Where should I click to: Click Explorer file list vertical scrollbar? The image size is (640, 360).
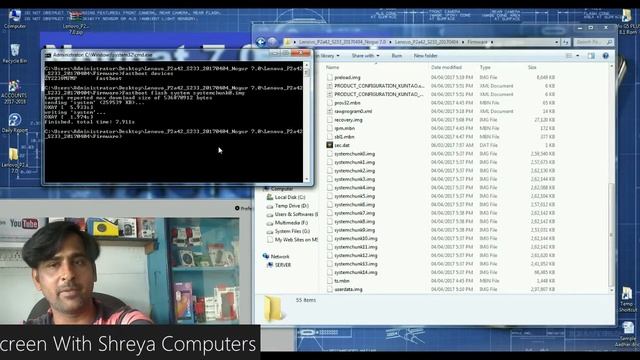(x=611, y=235)
